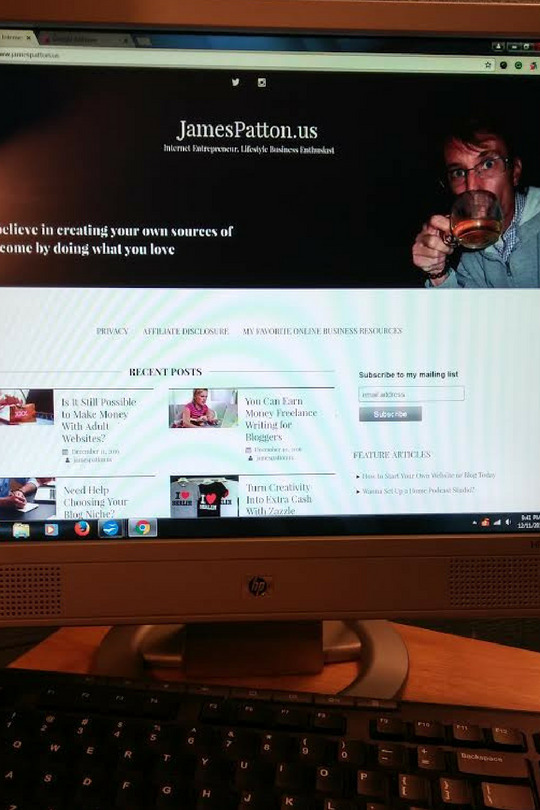This screenshot has height=810, width=540.
Task: Open the Privacy menu item
Action: coord(112,331)
